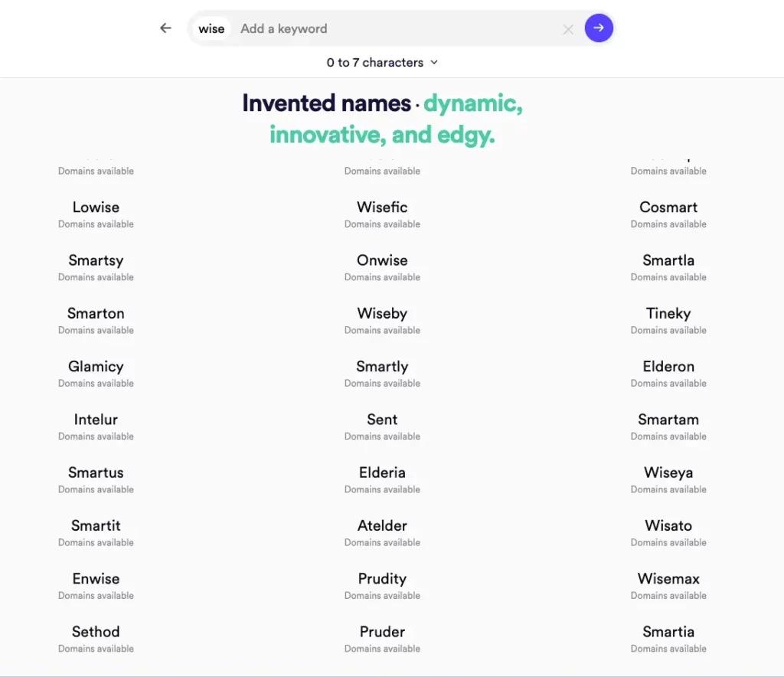
Task: Submit search with purple arrow button
Action: coord(599,28)
